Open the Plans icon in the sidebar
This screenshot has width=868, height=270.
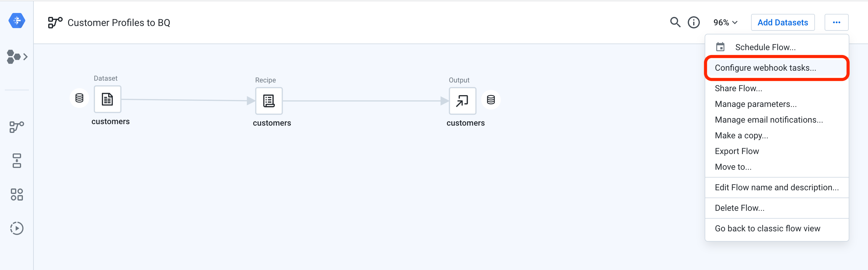point(17,161)
